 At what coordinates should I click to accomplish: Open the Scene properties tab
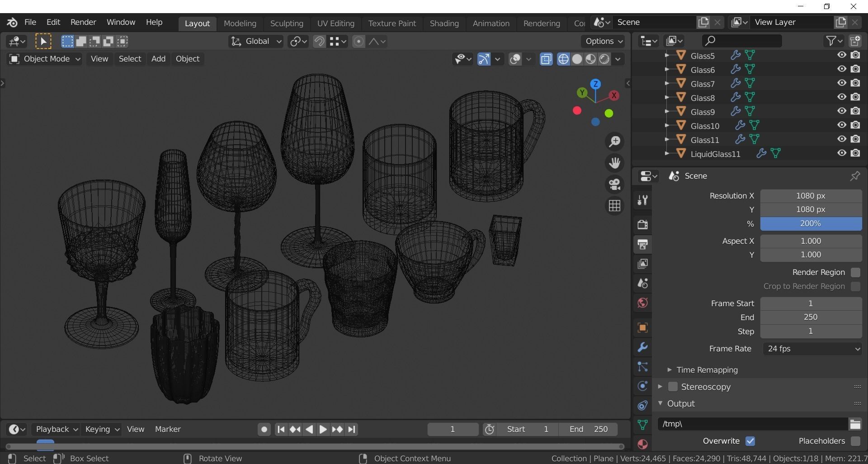point(642,283)
